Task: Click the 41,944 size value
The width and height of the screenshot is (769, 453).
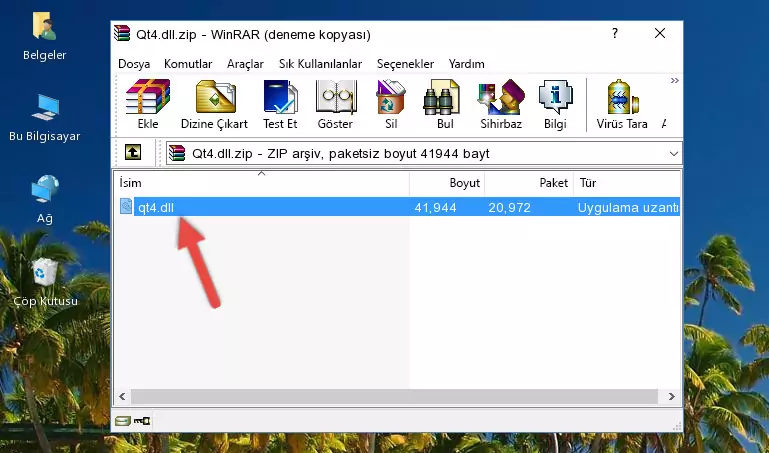Action: click(436, 207)
